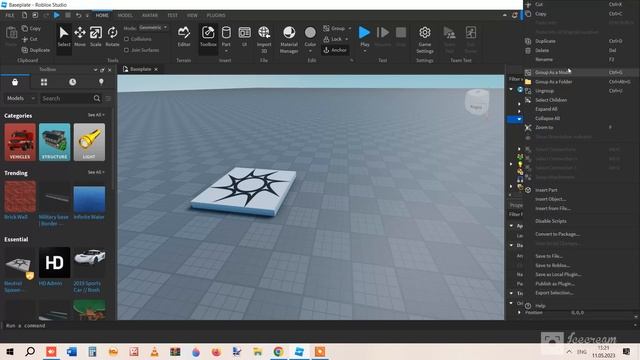This screenshot has height=360, width=640.
Task: Open the Play mode dropdown arrow
Action: [x=364, y=51]
